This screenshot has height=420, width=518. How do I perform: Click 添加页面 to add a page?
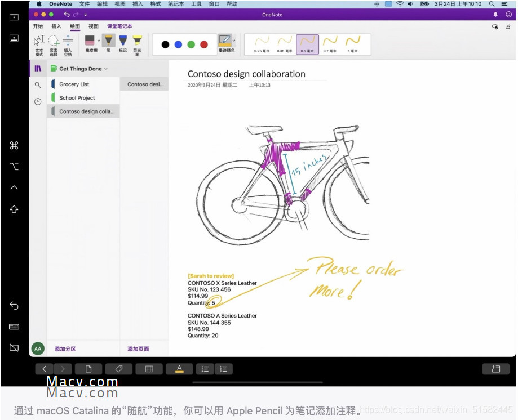[x=138, y=348]
